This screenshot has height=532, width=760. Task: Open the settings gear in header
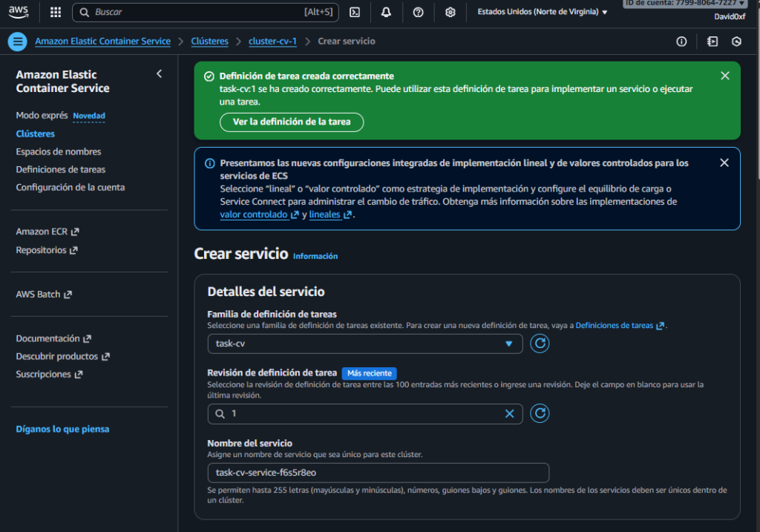(450, 13)
